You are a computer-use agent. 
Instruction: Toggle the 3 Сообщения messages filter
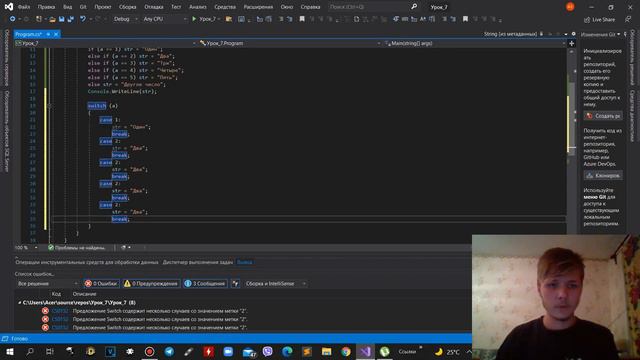(205, 283)
